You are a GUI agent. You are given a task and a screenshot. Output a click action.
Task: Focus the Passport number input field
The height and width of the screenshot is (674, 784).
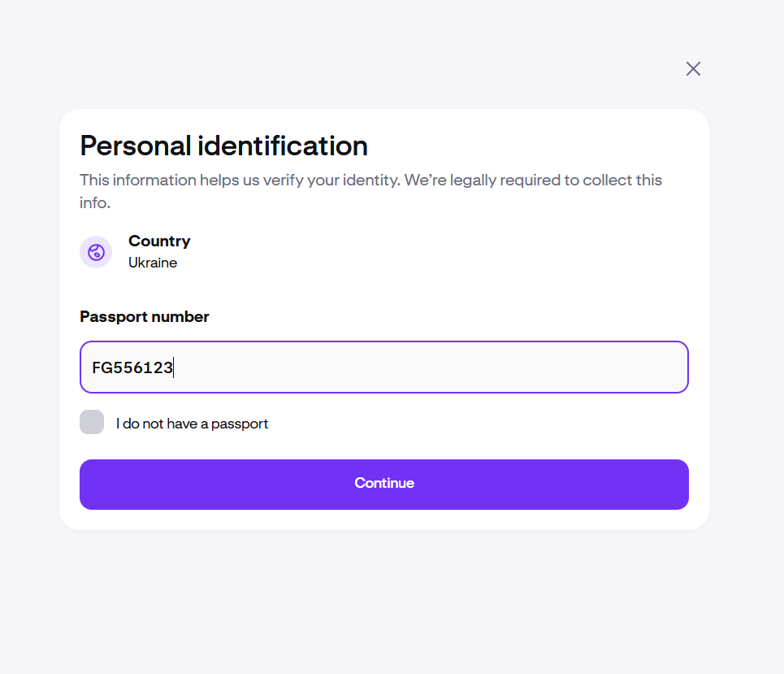pyautogui.click(x=384, y=367)
